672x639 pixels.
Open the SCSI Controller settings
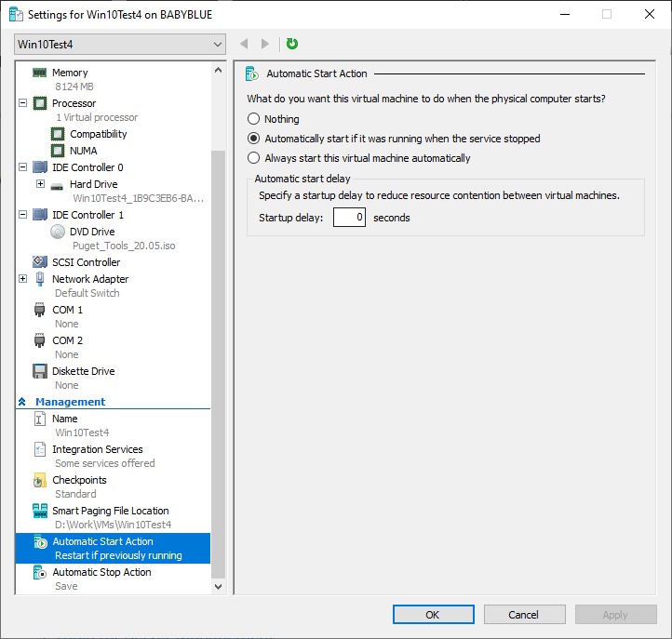point(86,262)
